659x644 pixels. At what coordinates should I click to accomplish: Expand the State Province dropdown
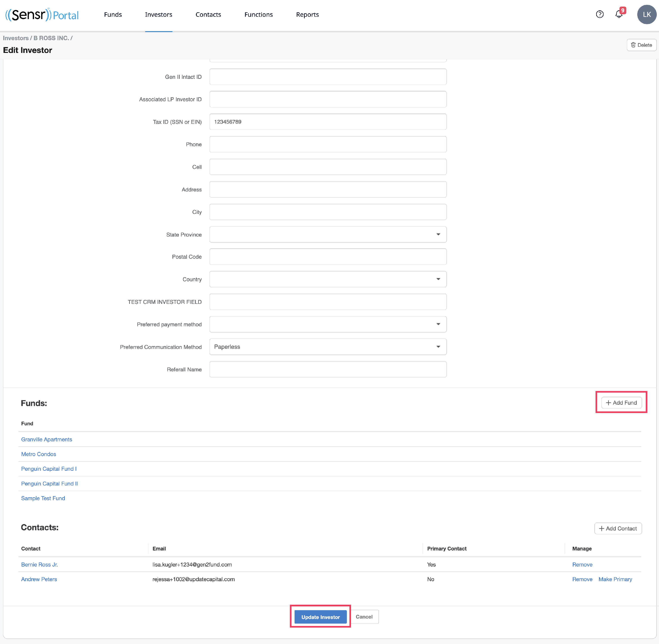328,235
